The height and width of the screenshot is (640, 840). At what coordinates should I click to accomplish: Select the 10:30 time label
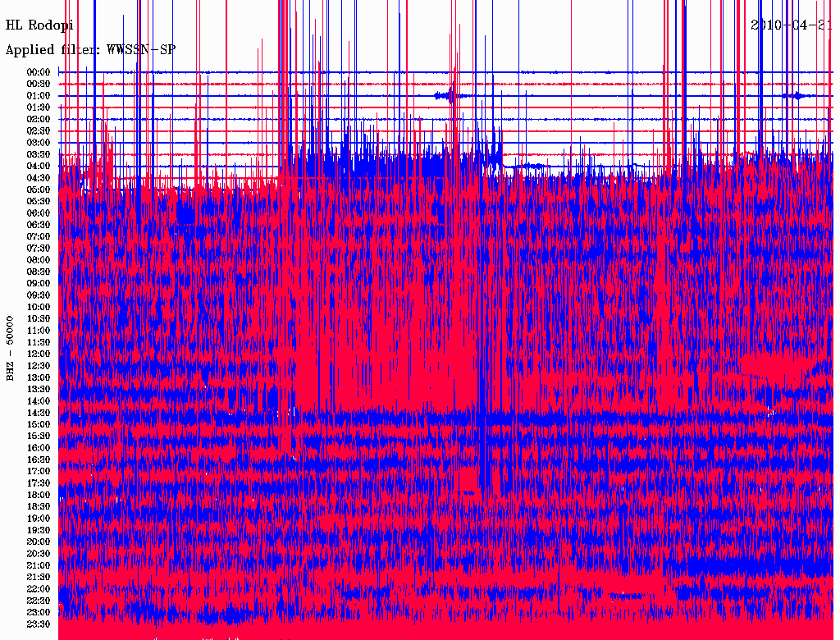39,318
